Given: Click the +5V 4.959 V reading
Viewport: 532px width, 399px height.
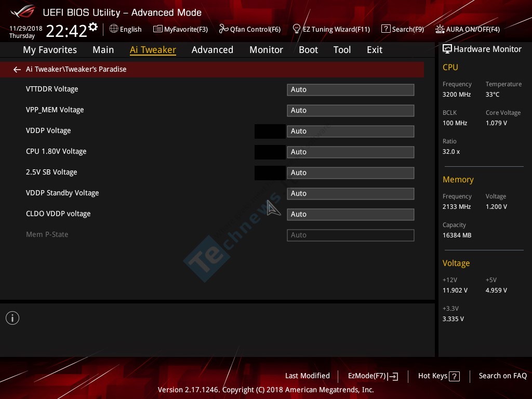Looking at the screenshot, I should tap(496, 290).
